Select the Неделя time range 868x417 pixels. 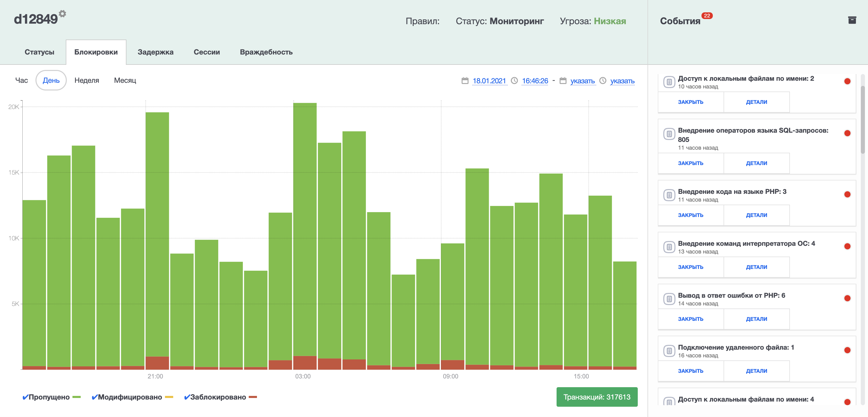[87, 80]
